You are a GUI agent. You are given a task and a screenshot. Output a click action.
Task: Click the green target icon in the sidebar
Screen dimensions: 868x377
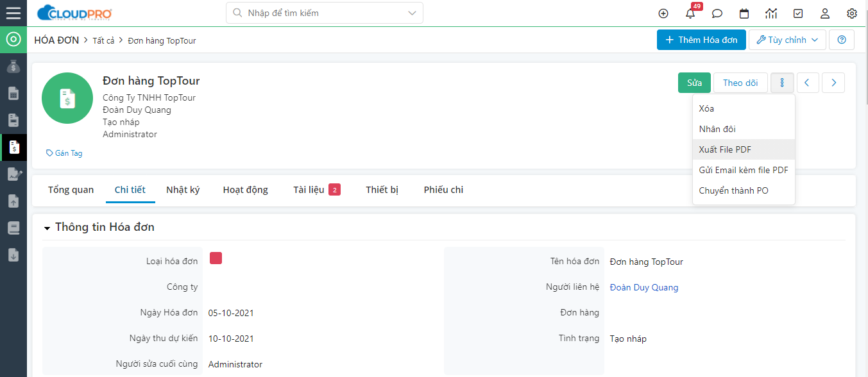pos(13,40)
